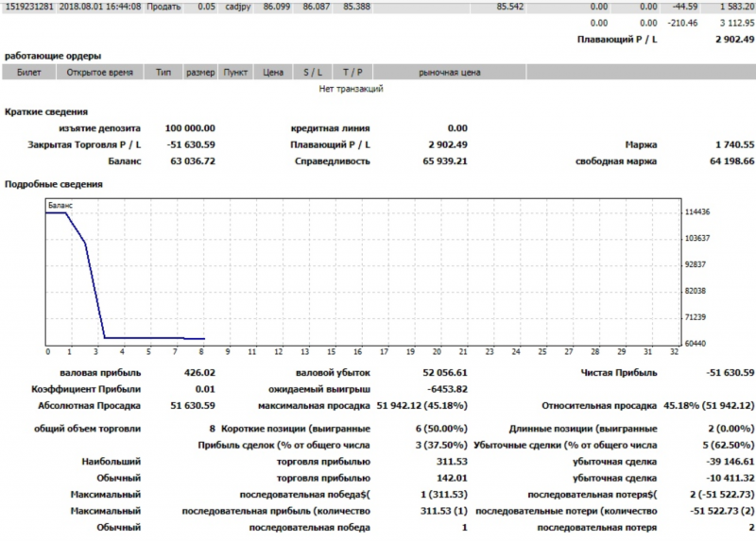
Task: Click the average loss trade -10 411.32
Action: pos(730,478)
